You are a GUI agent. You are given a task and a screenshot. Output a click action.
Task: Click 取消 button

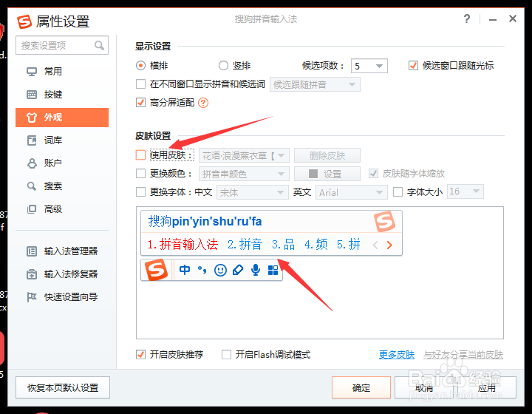pyautogui.click(x=424, y=387)
